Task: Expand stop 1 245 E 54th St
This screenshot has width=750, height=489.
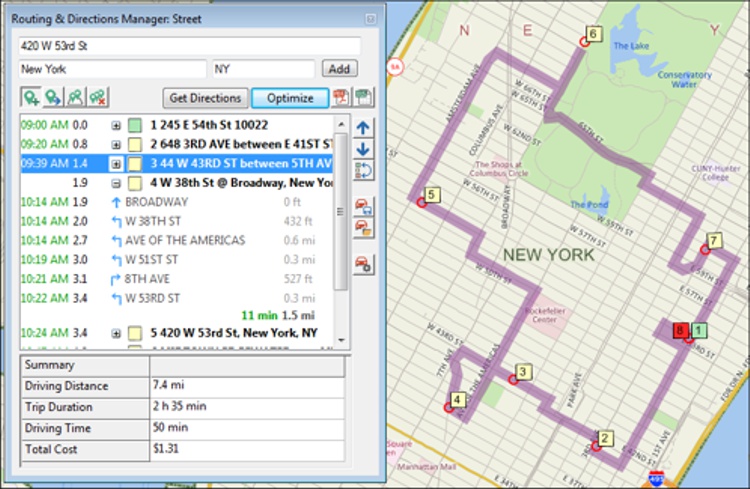Action: [116, 126]
